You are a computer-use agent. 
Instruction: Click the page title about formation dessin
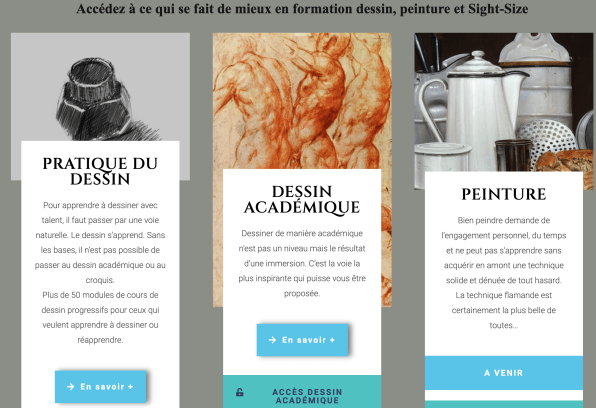(302, 8)
